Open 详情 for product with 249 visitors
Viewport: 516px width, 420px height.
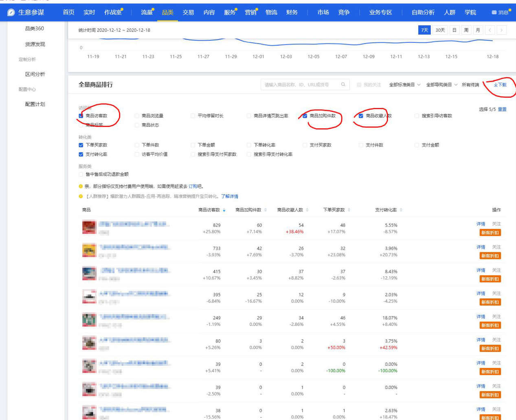pos(481,317)
